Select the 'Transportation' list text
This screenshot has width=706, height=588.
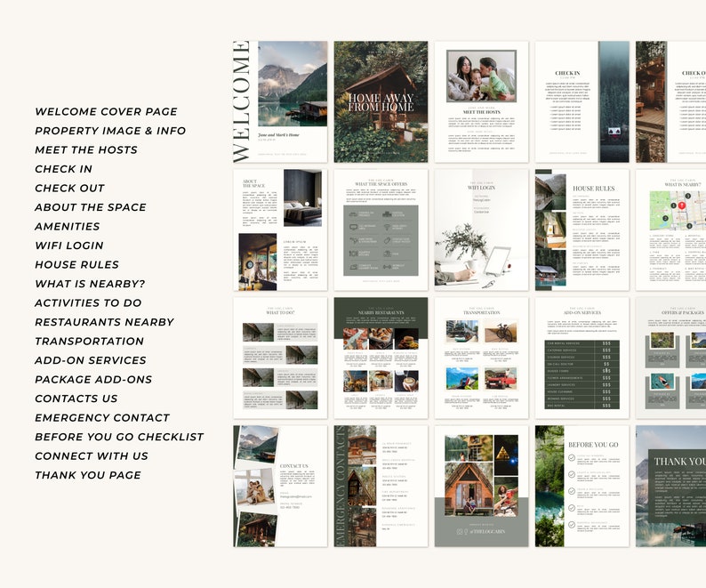[90, 342]
